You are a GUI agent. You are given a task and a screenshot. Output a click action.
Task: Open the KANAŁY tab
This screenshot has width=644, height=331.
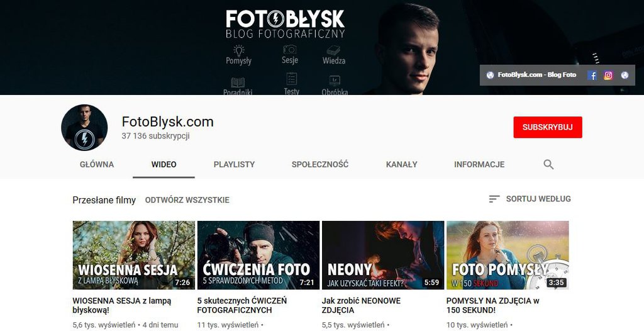402,164
